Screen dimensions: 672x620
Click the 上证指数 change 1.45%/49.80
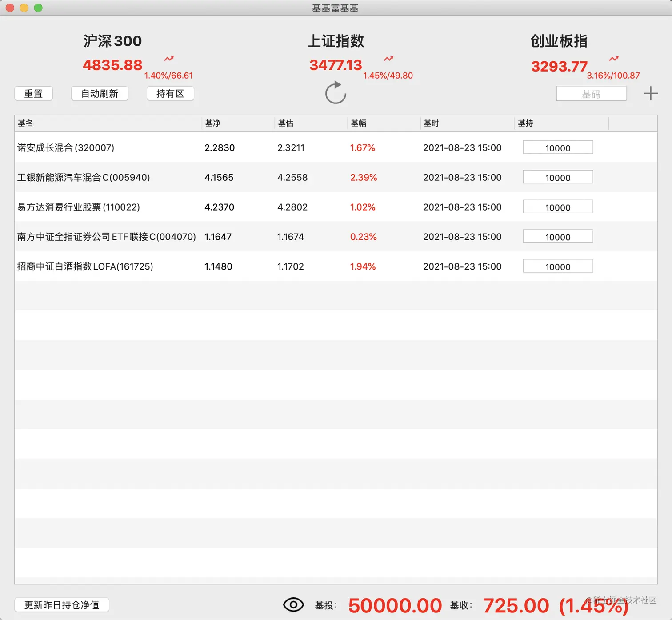tap(388, 76)
